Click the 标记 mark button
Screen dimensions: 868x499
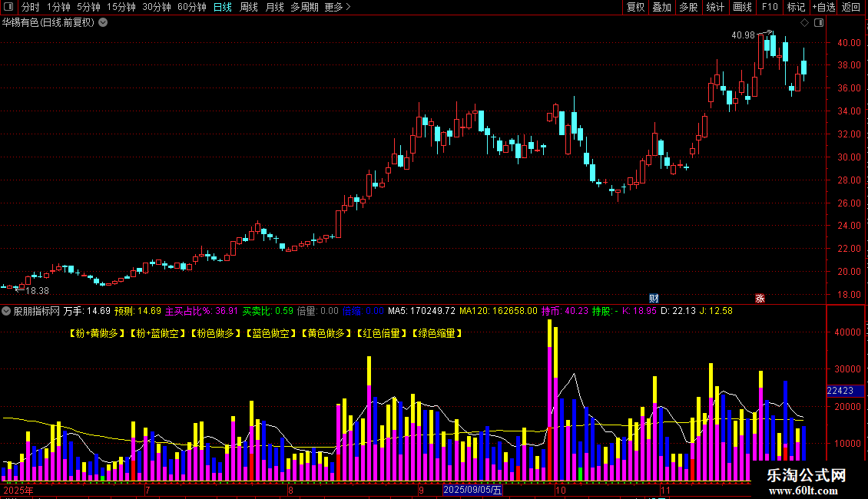click(x=796, y=7)
